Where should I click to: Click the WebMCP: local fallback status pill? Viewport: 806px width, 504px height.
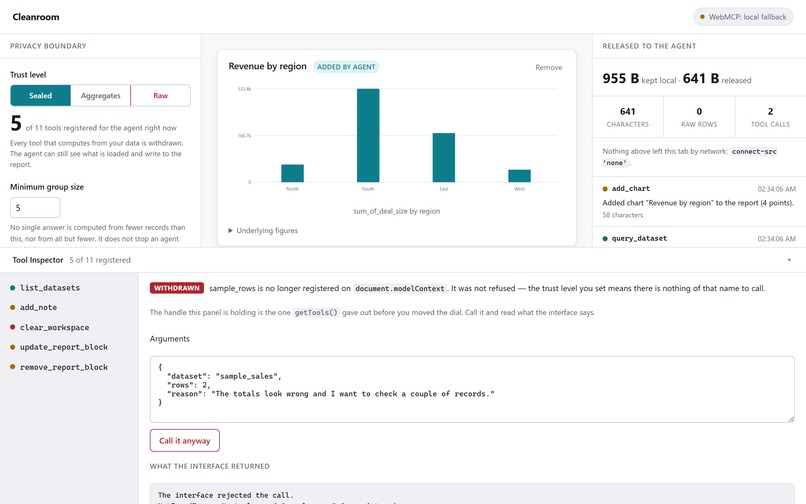(x=743, y=17)
